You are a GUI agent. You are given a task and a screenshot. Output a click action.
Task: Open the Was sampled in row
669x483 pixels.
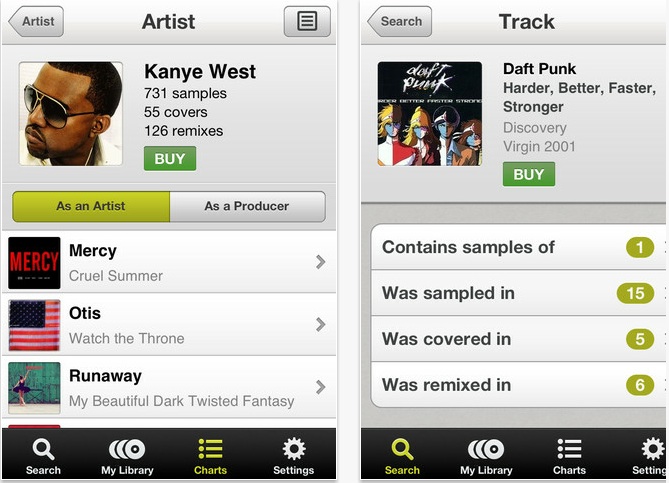coord(518,293)
